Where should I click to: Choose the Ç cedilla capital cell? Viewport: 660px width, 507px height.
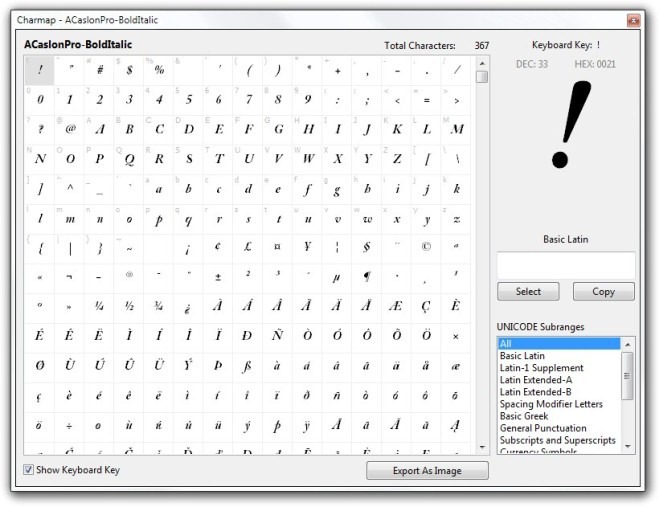tap(426, 308)
